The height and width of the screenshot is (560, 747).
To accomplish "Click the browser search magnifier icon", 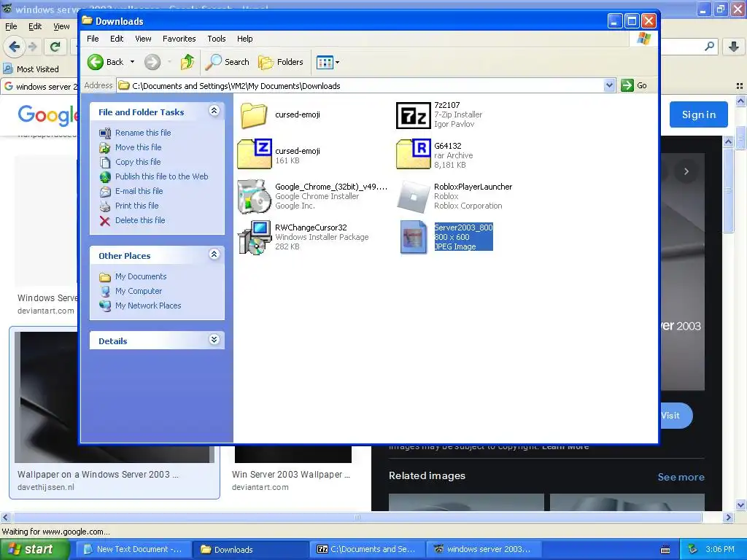I will coord(709,46).
